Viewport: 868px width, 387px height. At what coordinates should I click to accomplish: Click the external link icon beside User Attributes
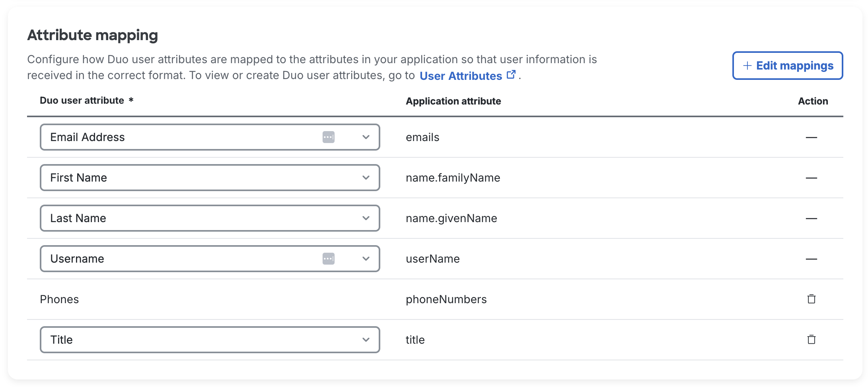511,75
